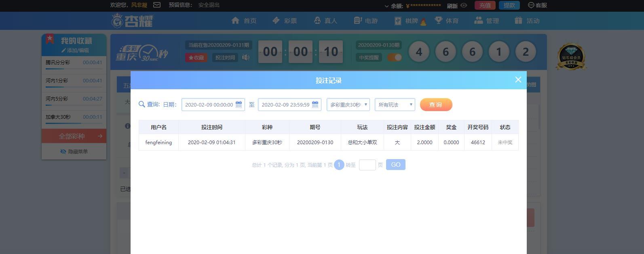Close the 投注记录 dialog
Screen dimensions: 644x254
tap(518, 80)
